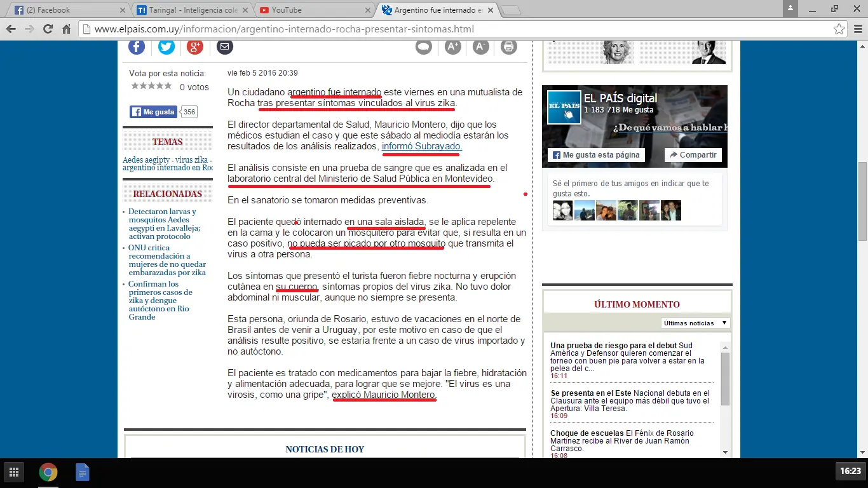
Task: Open comments speech bubble icon
Action: [424, 46]
